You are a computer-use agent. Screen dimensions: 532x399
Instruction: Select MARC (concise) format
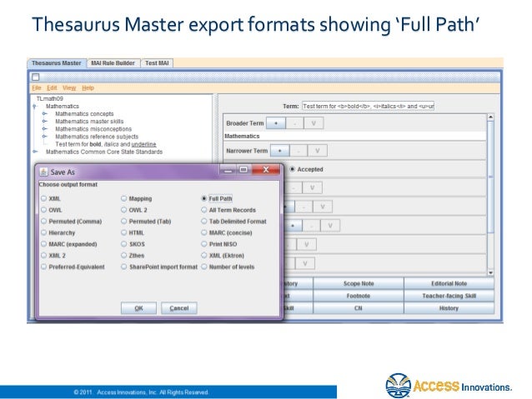pyautogui.click(x=204, y=232)
